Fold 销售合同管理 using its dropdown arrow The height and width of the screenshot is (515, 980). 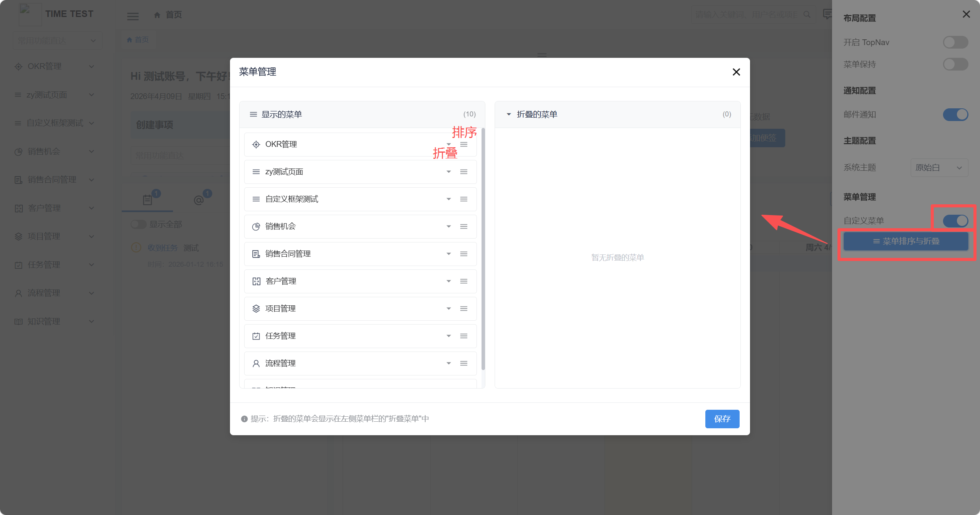click(x=449, y=254)
